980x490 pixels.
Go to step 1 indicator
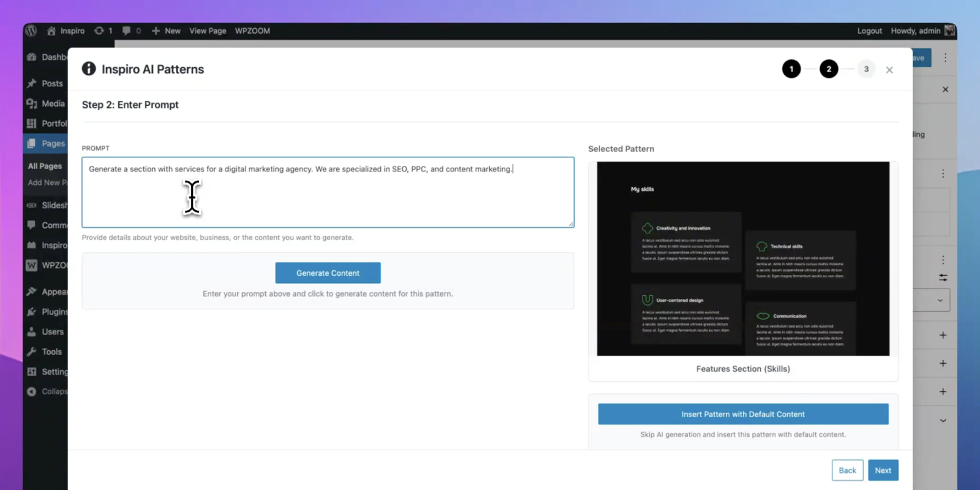click(x=791, y=69)
